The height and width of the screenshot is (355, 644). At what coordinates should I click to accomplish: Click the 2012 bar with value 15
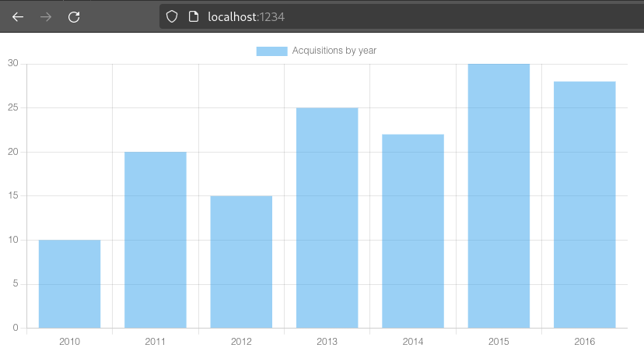(x=241, y=262)
